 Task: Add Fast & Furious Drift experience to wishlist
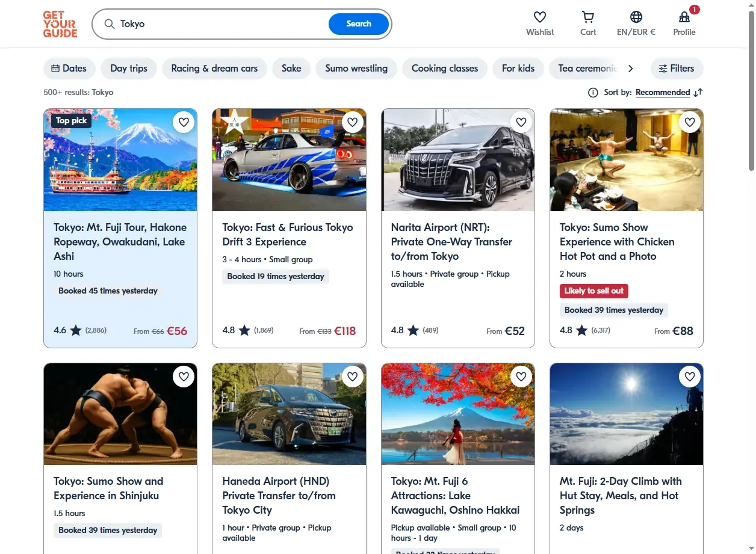tap(353, 122)
